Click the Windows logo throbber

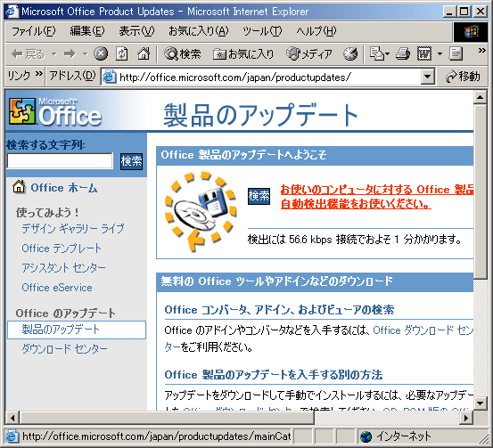tap(471, 32)
